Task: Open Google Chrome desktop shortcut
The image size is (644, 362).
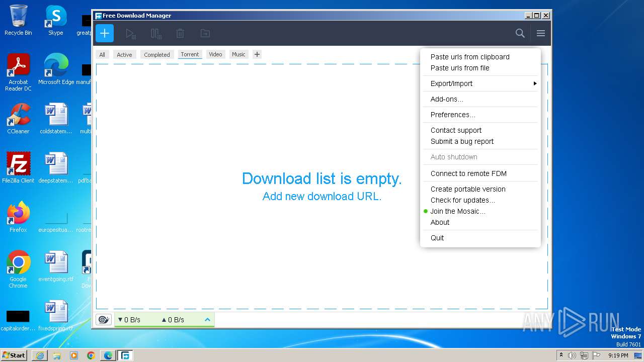Action: (18, 269)
